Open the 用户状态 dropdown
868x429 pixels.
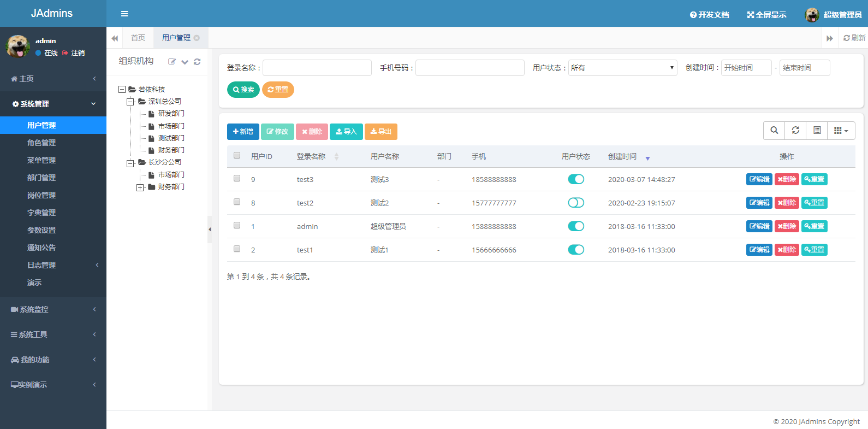tap(622, 68)
